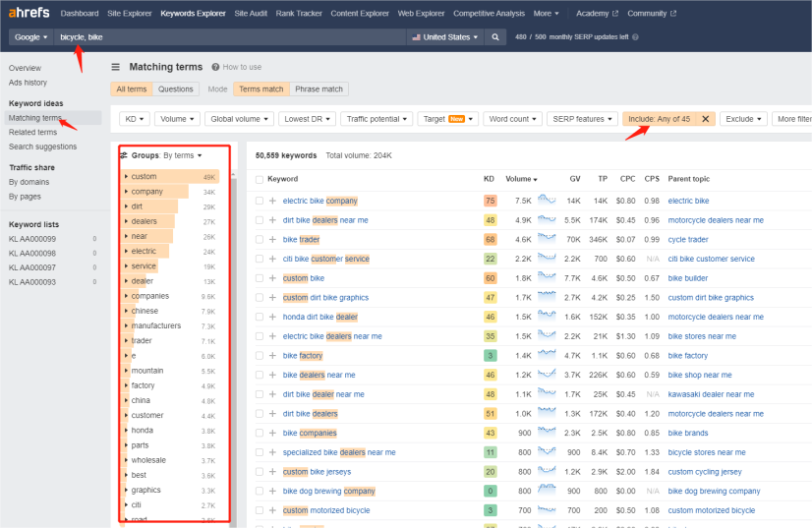Click plus icon for bike companies row
Image resolution: width=812 pixels, height=528 pixels.
click(x=272, y=433)
